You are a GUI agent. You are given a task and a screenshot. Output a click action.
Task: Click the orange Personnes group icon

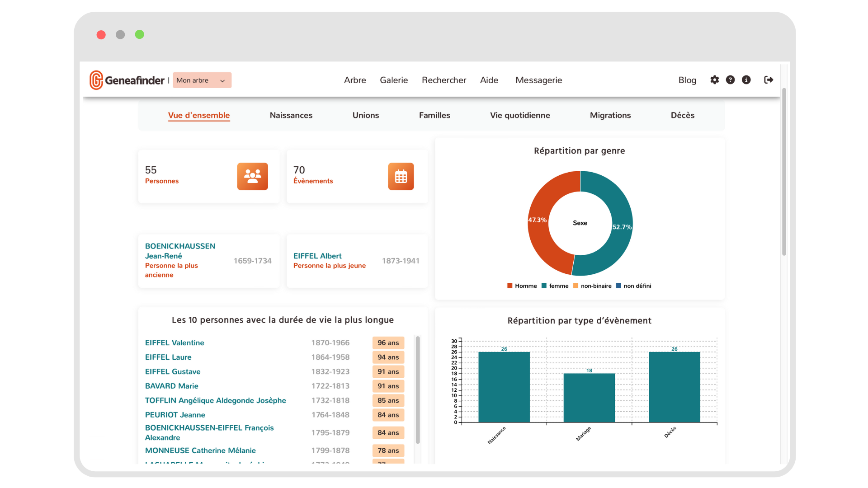[x=252, y=176]
